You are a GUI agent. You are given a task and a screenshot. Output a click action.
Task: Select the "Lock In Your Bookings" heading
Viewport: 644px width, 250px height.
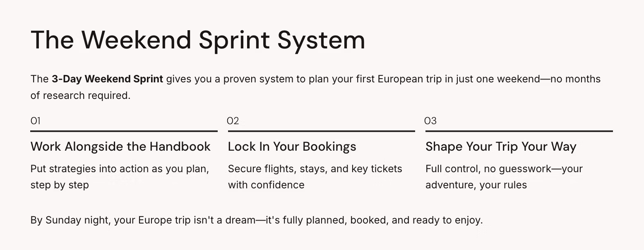pyautogui.click(x=292, y=147)
